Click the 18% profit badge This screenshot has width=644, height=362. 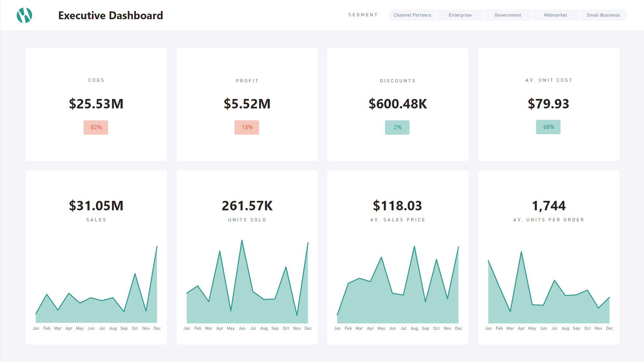pos(247,127)
